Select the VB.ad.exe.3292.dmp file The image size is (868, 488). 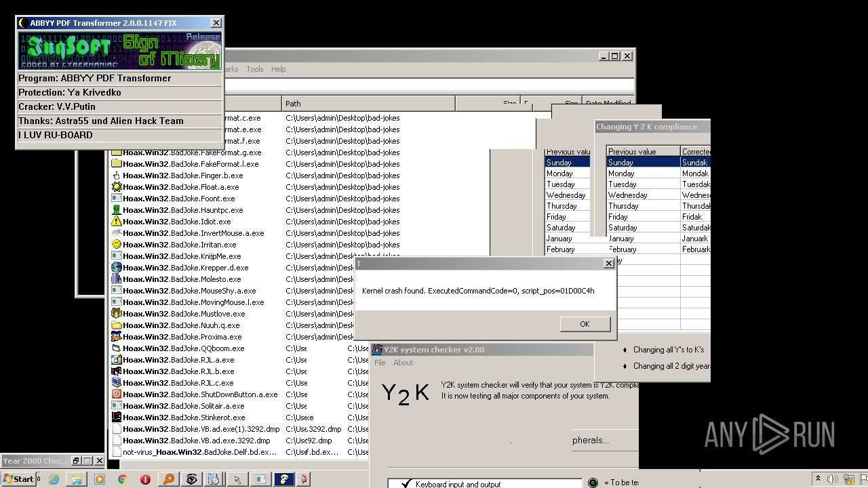(x=196, y=441)
